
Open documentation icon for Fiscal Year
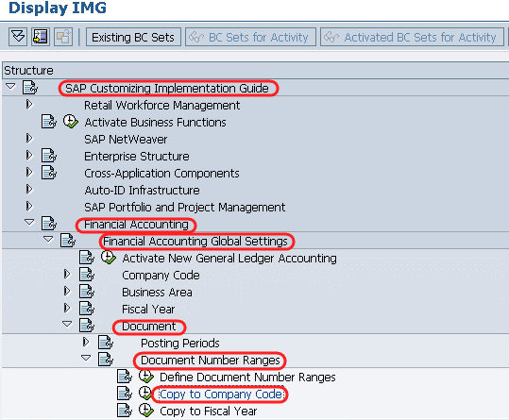[87, 308]
